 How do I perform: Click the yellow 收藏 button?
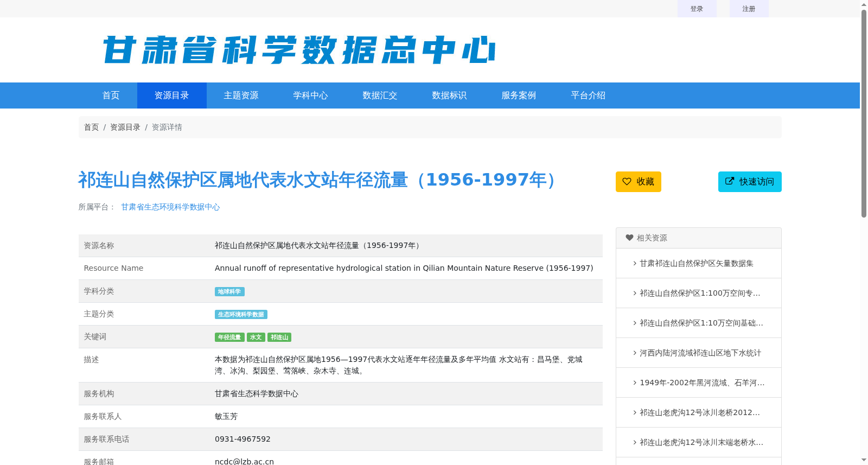click(639, 182)
